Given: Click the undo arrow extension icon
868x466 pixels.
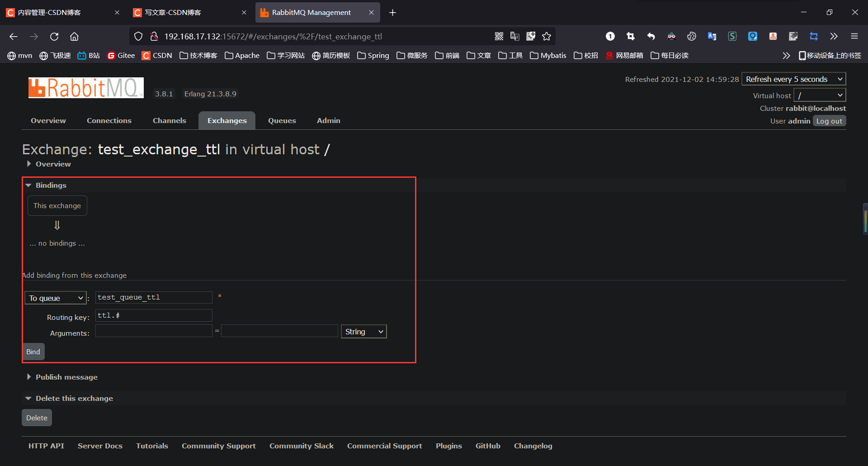Looking at the screenshot, I should (651, 37).
